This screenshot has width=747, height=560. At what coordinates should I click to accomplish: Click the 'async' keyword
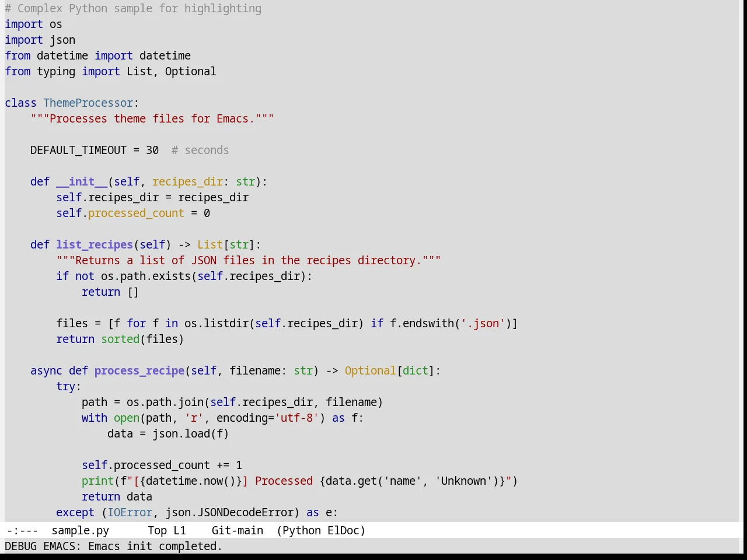46,370
